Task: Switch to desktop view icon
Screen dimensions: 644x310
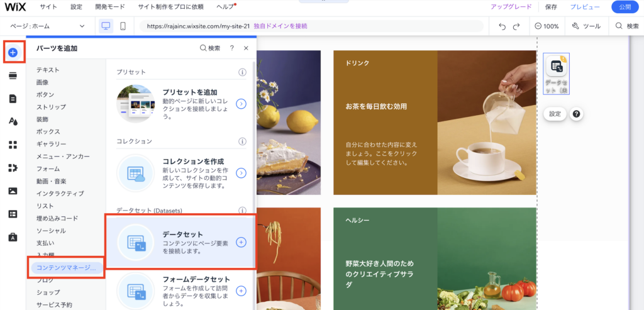Action: (106, 26)
